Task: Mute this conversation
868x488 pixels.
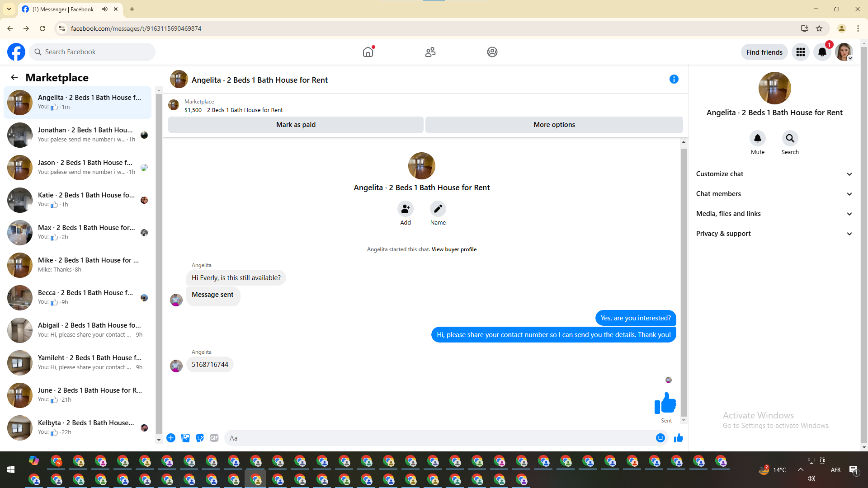Action: coord(758,138)
